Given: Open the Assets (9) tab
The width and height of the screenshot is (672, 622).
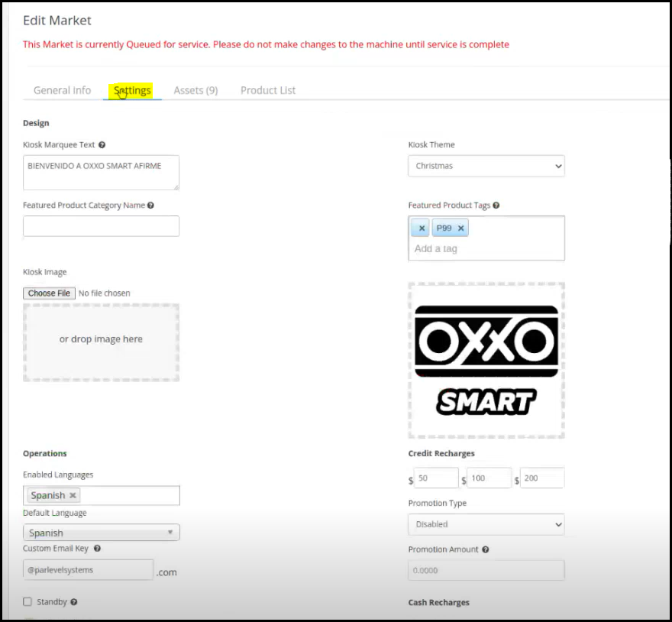Looking at the screenshot, I should pyautogui.click(x=195, y=90).
